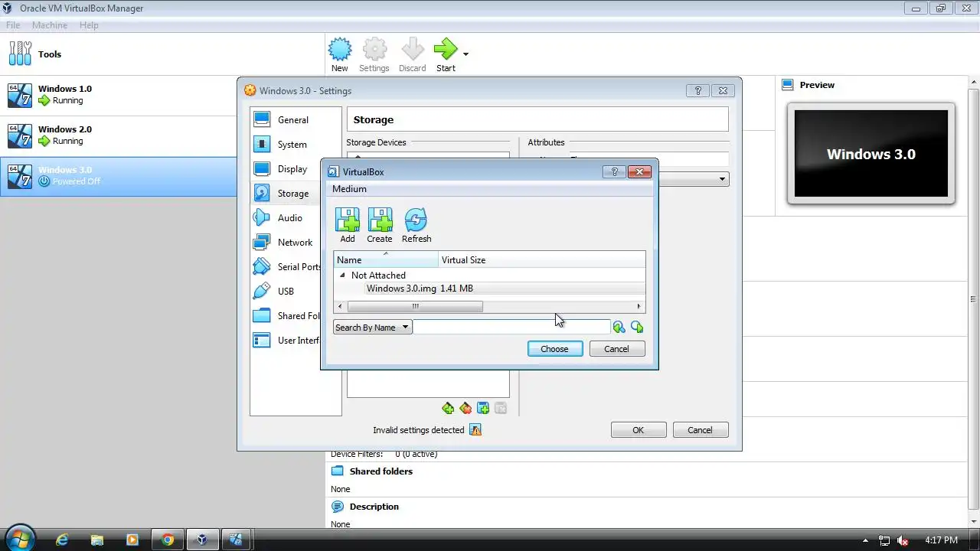980x551 pixels.
Task: Open Internet Explorer from taskbar
Action: pyautogui.click(x=62, y=540)
